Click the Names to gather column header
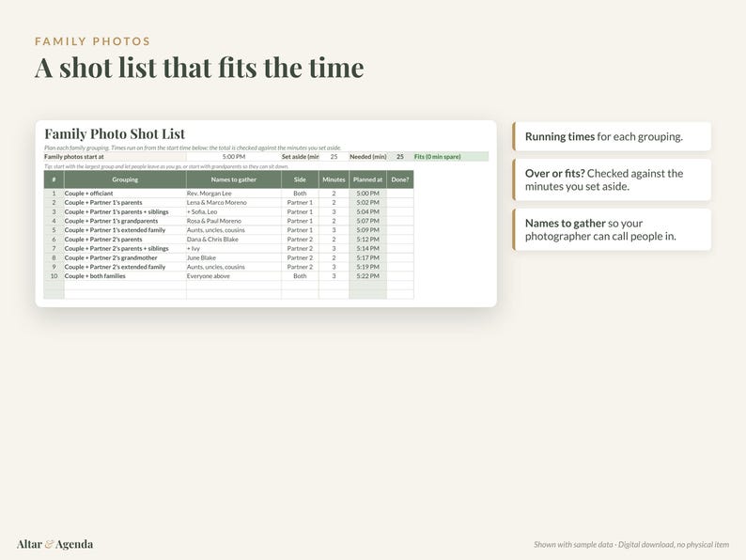 click(x=234, y=179)
